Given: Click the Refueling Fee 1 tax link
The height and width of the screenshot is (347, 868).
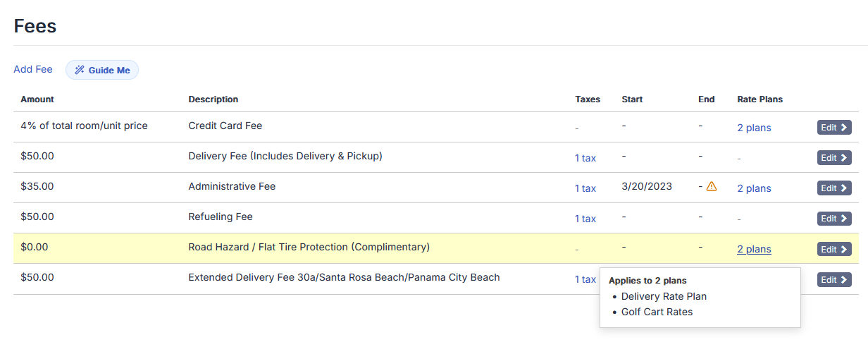Looking at the screenshot, I should tap(585, 219).
